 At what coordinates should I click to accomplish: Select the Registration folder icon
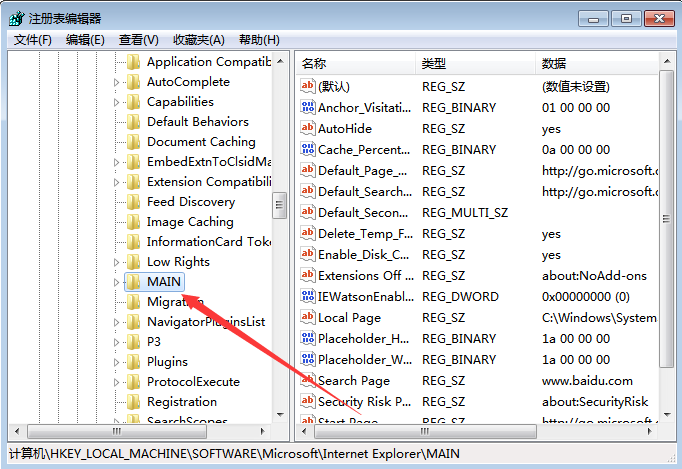(134, 402)
